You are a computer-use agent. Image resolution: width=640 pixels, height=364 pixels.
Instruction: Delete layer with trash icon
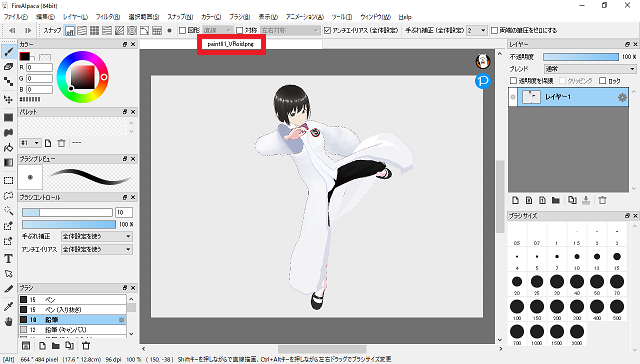pos(602,200)
